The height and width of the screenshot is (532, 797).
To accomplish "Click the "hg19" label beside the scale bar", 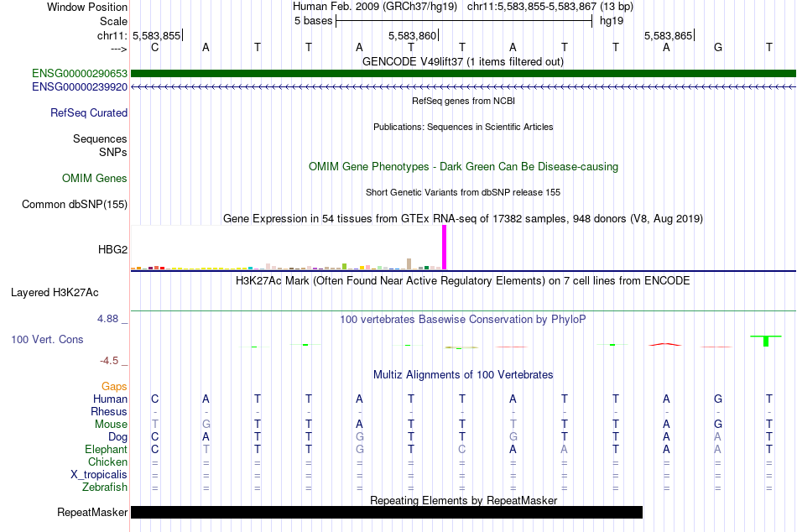I will (612, 21).
